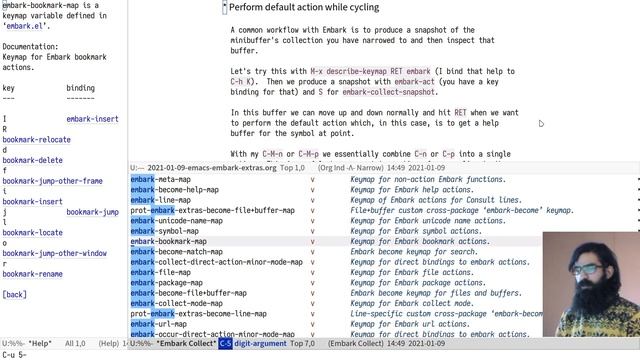The width and height of the screenshot is (640, 360).
Task: Select highlighted embark-bookmark-map entry
Action: [x=169, y=241]
